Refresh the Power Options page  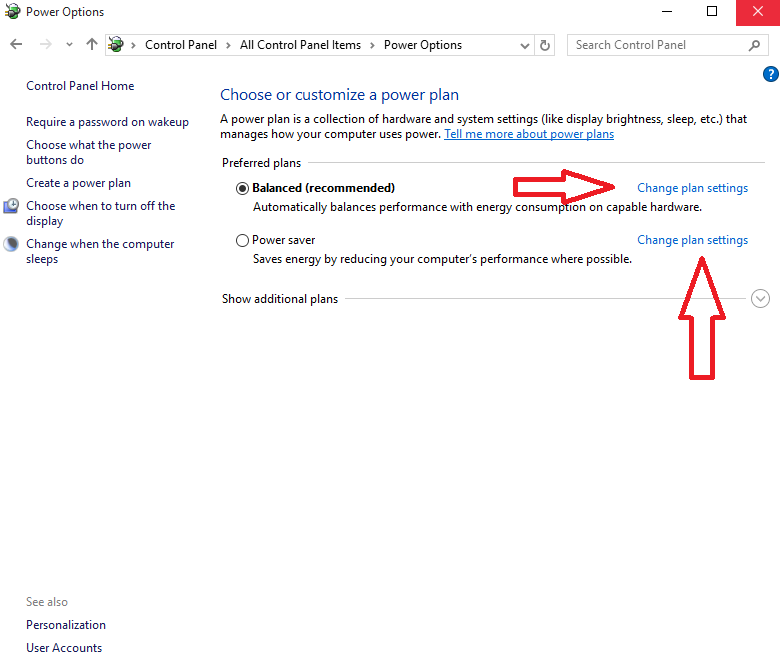[x=545, y=45]
